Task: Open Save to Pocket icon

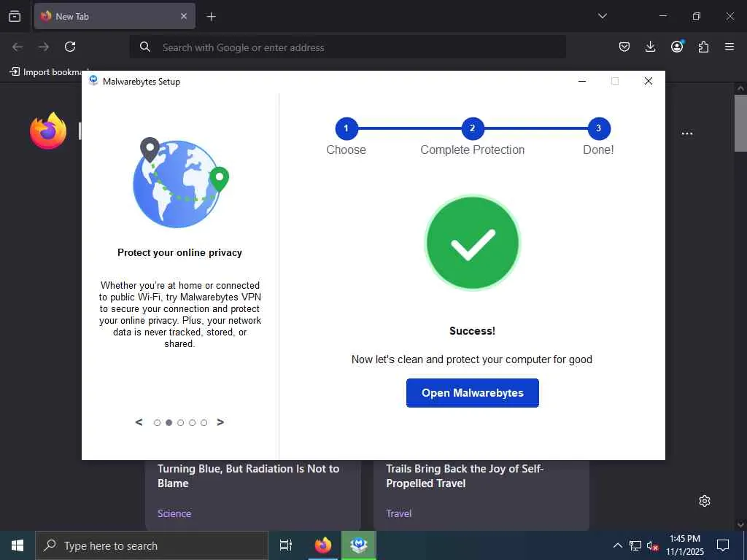Action: click(624, 47)
